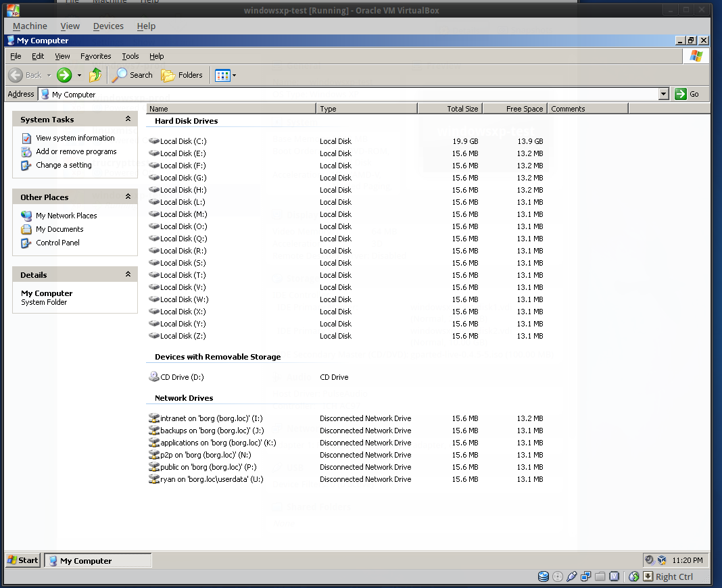Click Local Disk (M:) name text
This screenshot has width=722, height=588.
[184, 214]
